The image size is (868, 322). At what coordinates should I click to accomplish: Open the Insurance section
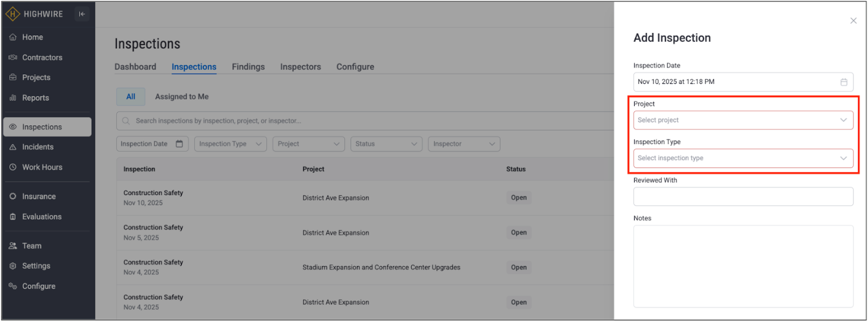[x=39, y=197]
